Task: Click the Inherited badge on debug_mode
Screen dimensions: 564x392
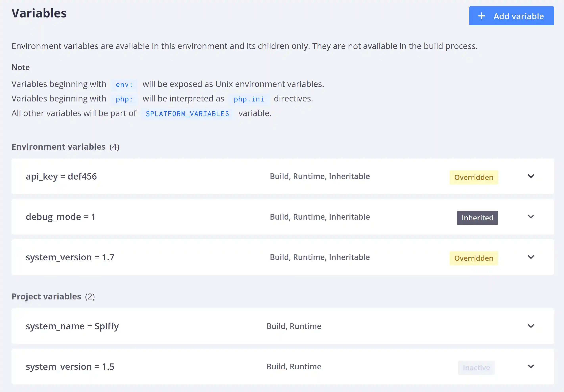Action: pyautogui.click(x=477, y=217)
